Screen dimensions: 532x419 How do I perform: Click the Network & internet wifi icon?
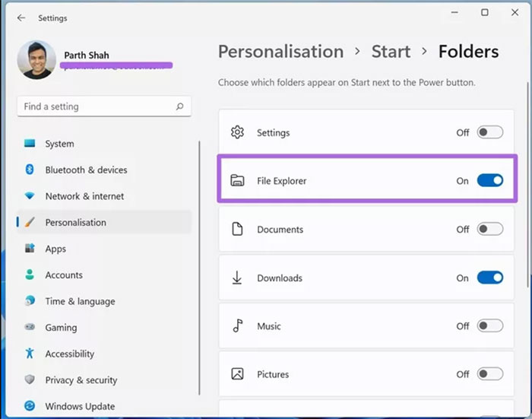[x=30, y=196]
